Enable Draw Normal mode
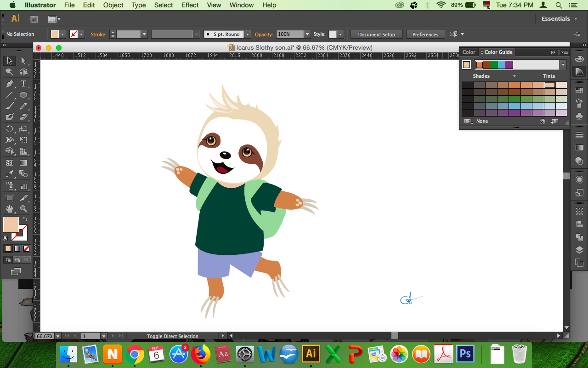Viewport: 588px width, 368px height. [8, 260]
